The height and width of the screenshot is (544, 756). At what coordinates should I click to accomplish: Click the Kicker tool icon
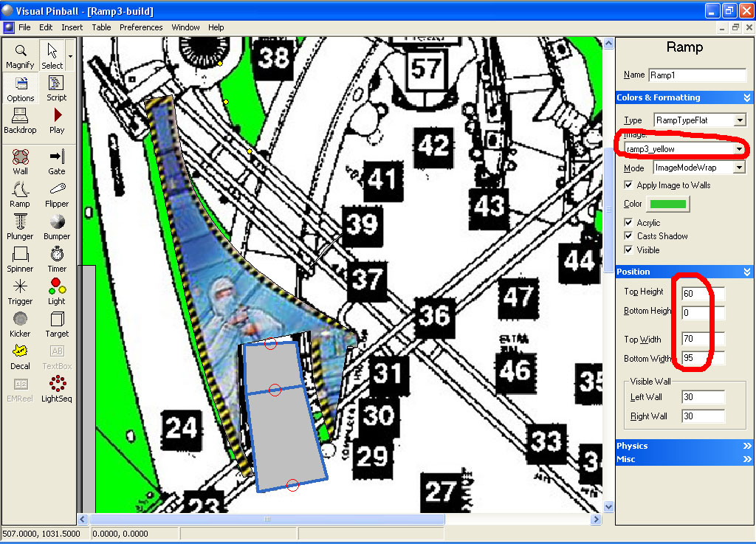(20, 323)
